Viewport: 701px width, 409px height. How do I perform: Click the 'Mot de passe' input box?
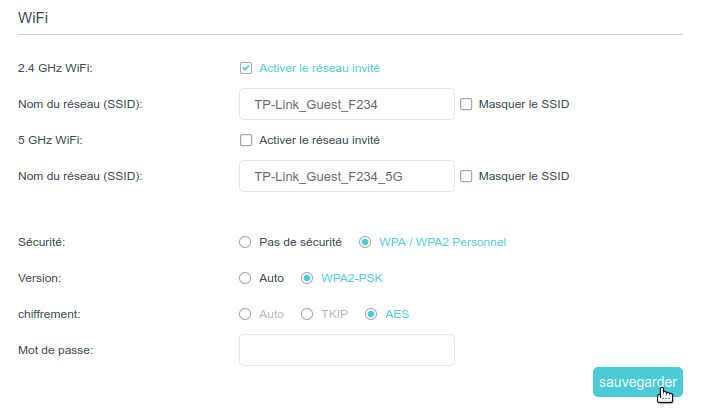click(347, 350)
